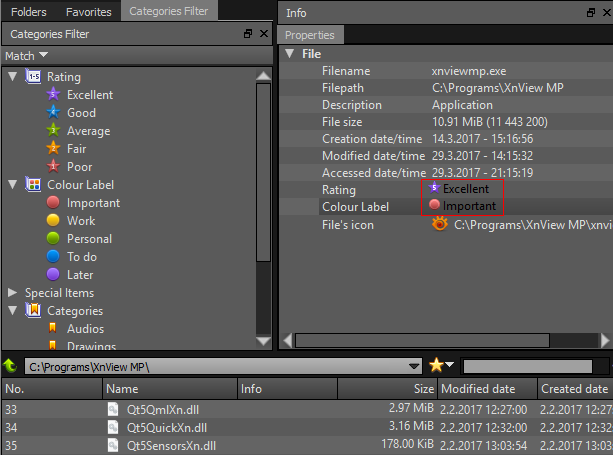Click the Qt5QuickXn.dll file icon

[x=113, y=427]
